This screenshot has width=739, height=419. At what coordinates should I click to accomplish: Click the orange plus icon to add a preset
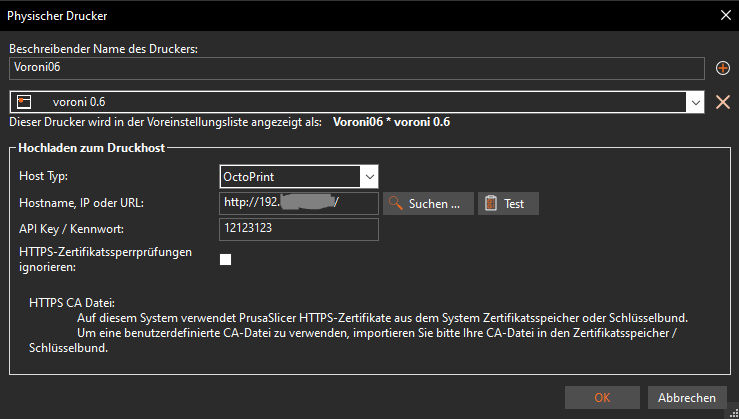[724, 68]
